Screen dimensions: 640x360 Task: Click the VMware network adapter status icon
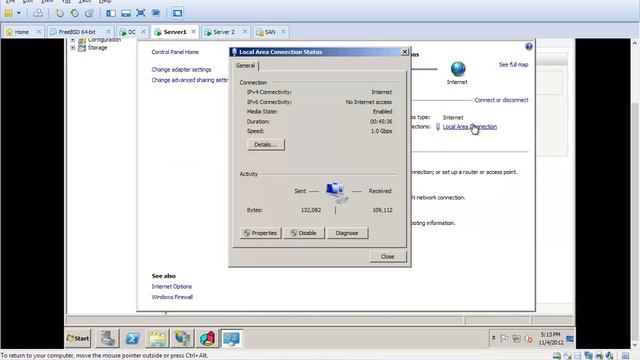[x=588, y=356]
